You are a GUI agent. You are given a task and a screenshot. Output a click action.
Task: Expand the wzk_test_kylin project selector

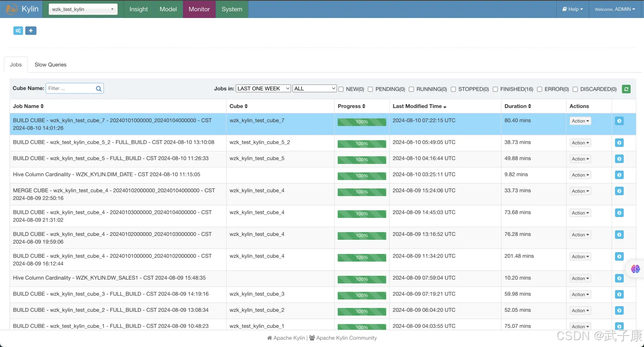[83, 9]
